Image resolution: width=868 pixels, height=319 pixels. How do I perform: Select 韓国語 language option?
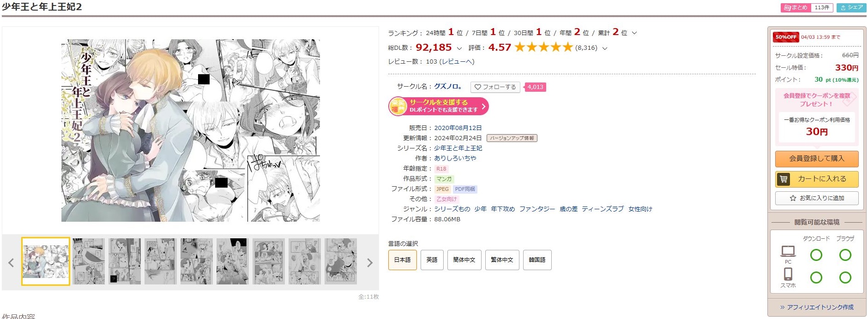coord(537,260)
